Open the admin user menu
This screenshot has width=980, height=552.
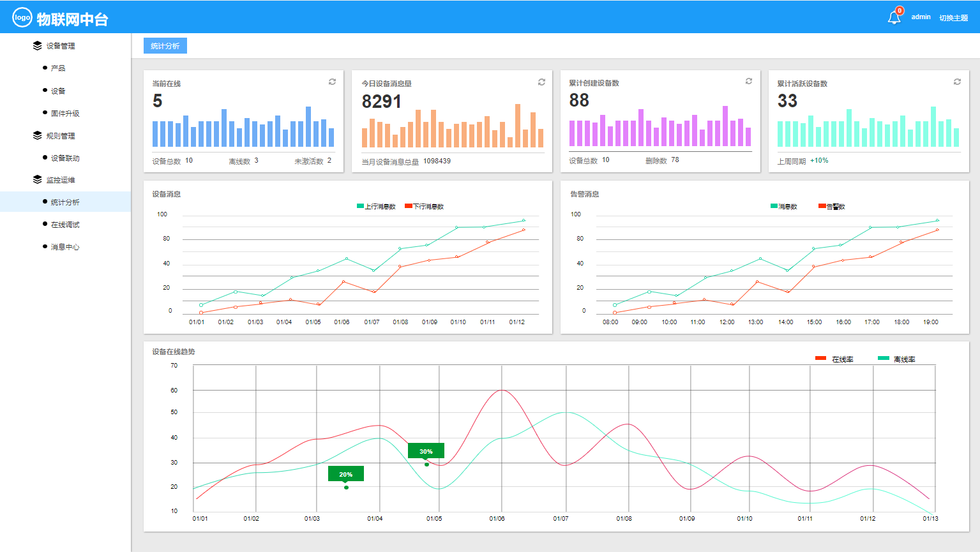click(921, 17)
